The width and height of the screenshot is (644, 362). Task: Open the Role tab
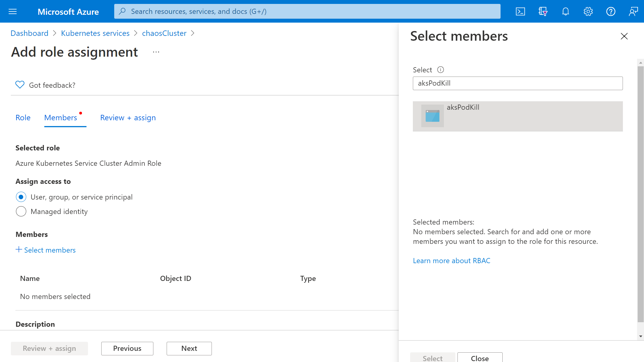[23, 117]
